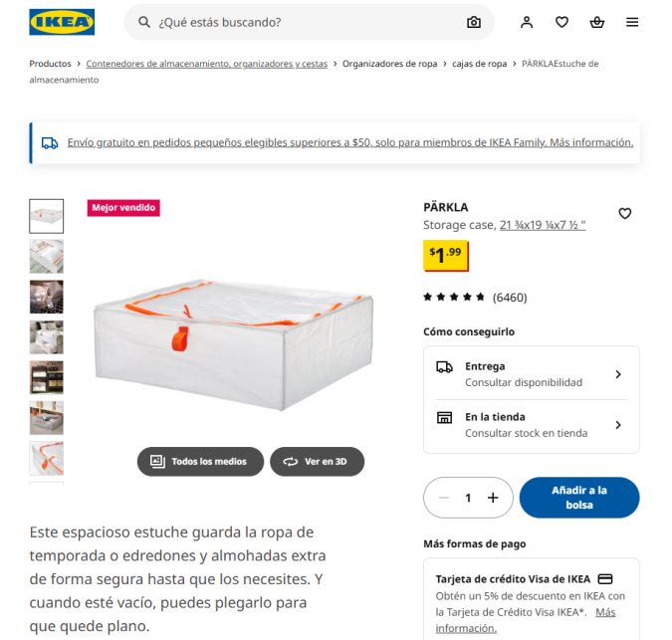Image resolution: width=672 pixels, height=640 pixels.
Task: Increase quantity with the plus button
Action: [493, 498]
